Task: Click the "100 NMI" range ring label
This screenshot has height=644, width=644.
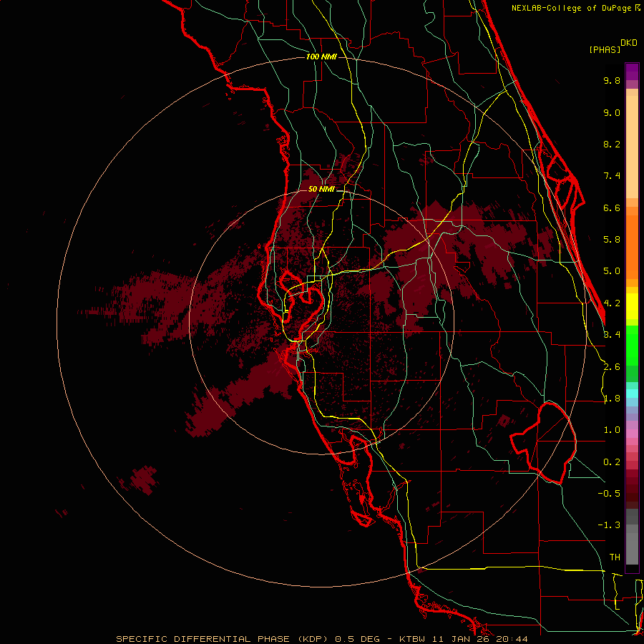Action: pyautogui.click(x=321, y=57)
